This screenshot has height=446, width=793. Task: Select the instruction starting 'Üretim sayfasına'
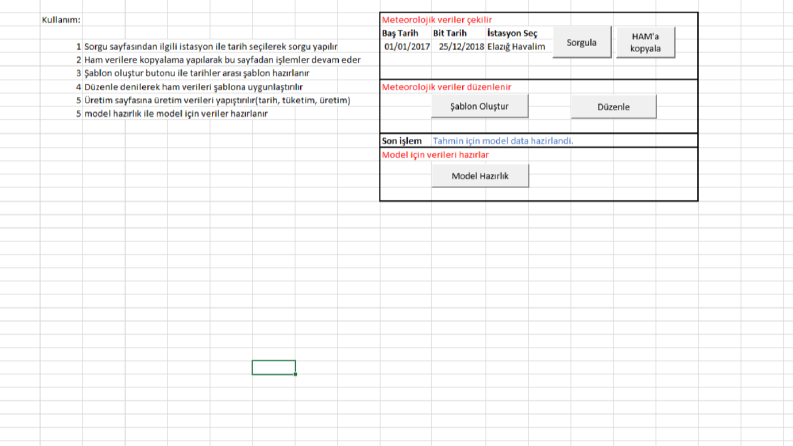pyautogui.click(x=217, y=100)
